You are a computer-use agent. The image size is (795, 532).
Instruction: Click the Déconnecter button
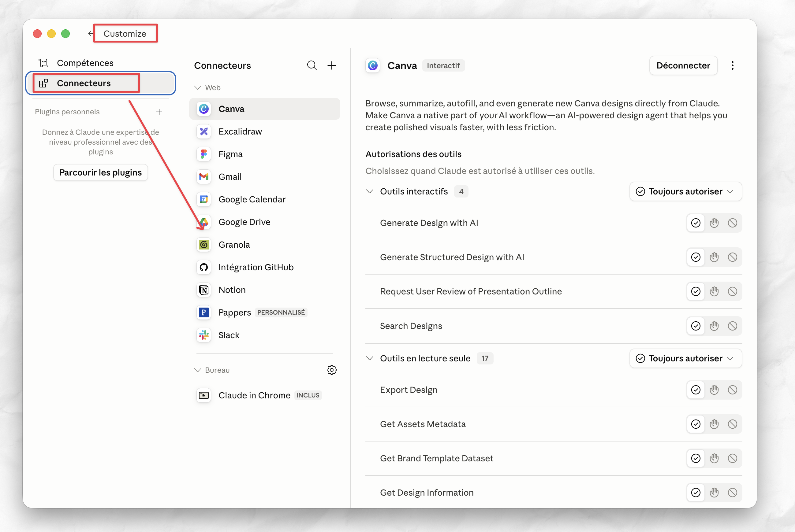click(x=683, y=65)
